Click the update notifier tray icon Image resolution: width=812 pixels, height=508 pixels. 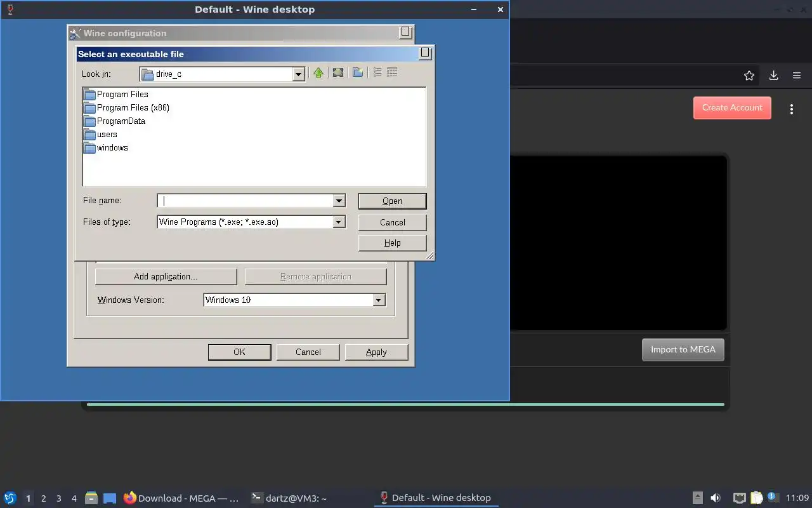click(773, 497)
